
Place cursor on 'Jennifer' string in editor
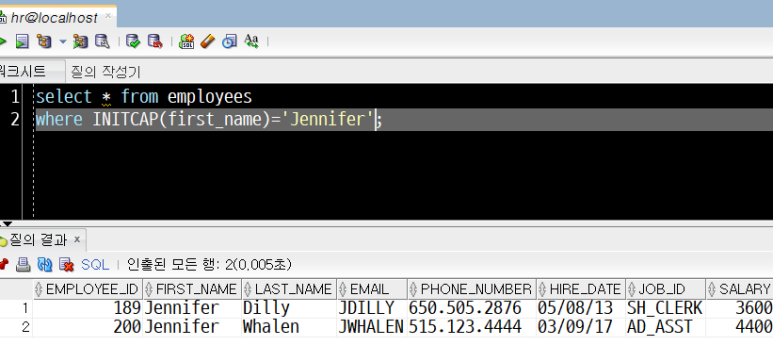click(x=328, y=120)
